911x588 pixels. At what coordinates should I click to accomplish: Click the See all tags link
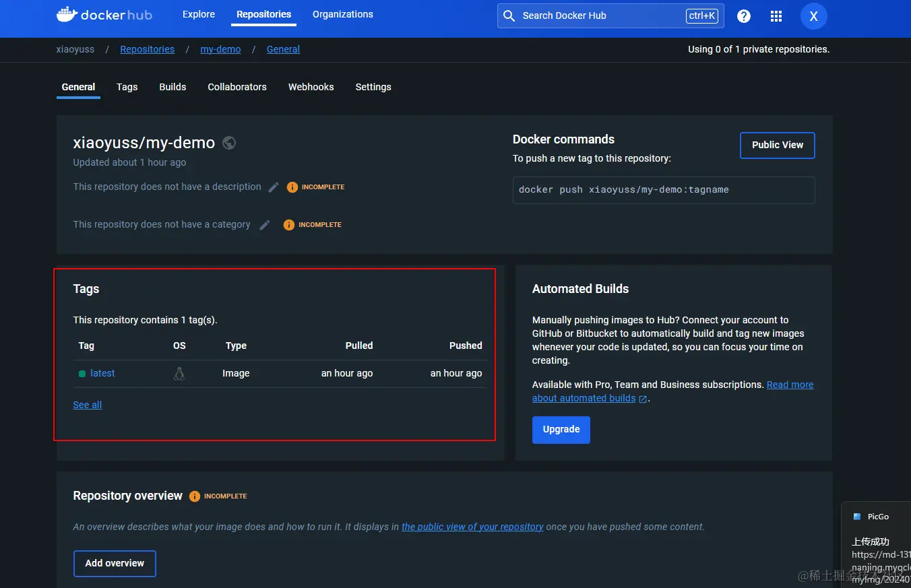click(88, 405)
